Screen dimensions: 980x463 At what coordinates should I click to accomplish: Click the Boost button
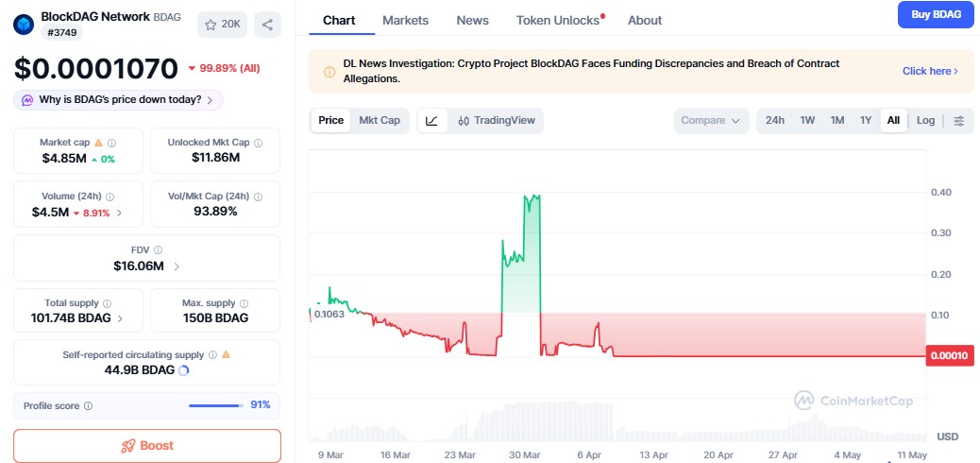[147, 445]
